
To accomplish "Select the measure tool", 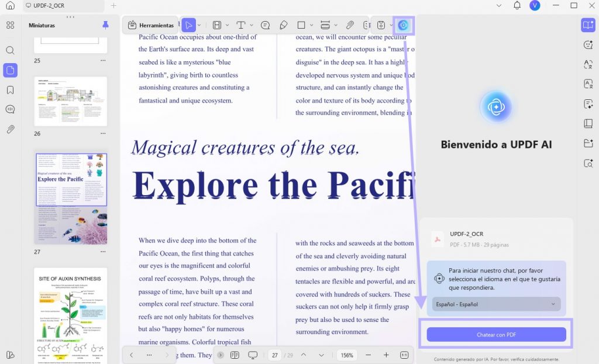I will click(x=325, y=25).
